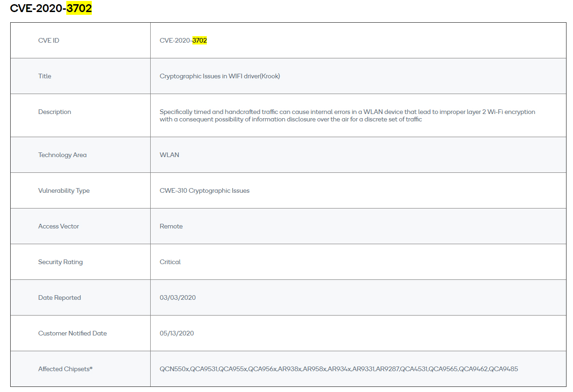
Task: Click the Date Reported value 03/03/2020
Action: [178, 297]
